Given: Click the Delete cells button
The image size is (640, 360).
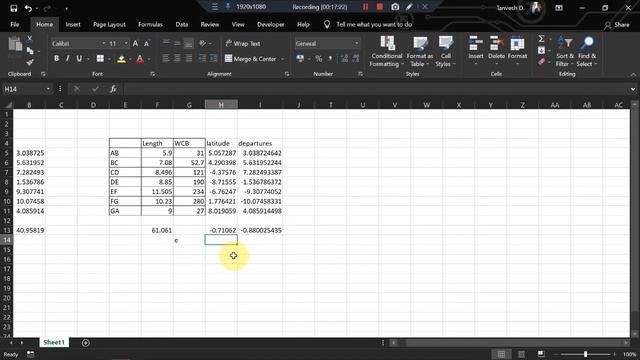Looking at the screenshot, I should 496,49.
